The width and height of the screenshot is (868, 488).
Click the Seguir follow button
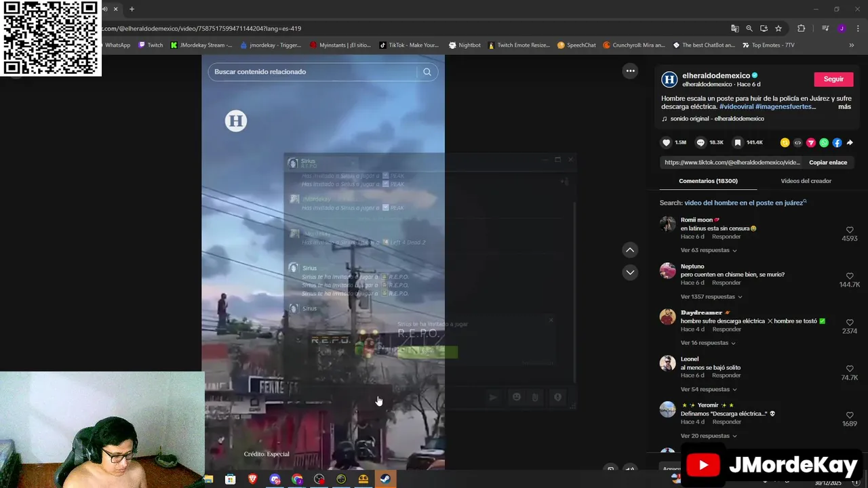pyautogui.click(x=833, y=79)
